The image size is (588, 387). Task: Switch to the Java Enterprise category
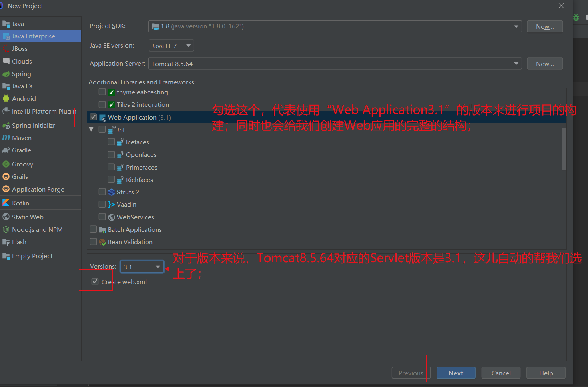(x=34, y=36)
